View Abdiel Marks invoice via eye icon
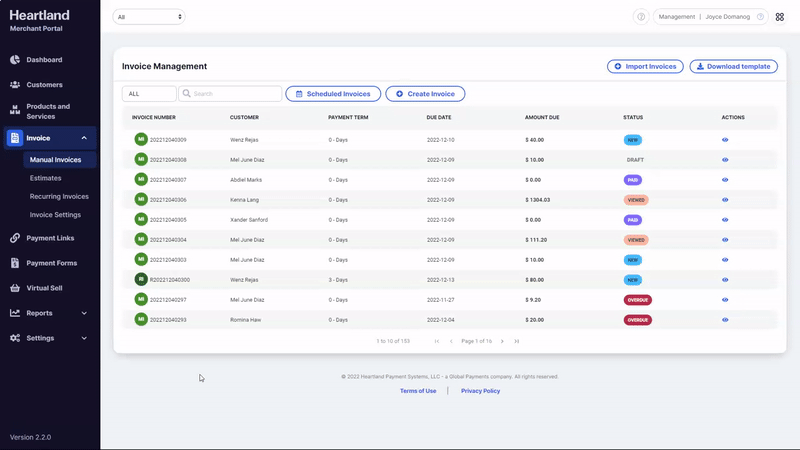800x450 pixels. click(x=725, y=180)
